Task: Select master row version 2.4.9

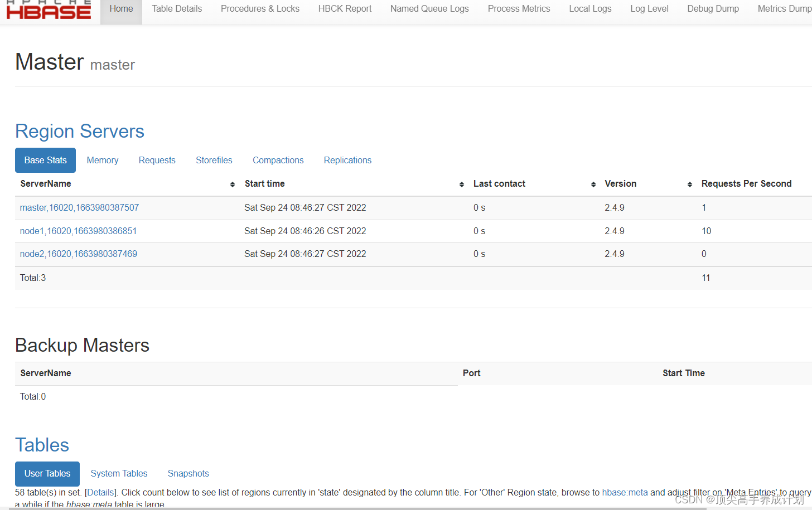Action: coord(615,207)
